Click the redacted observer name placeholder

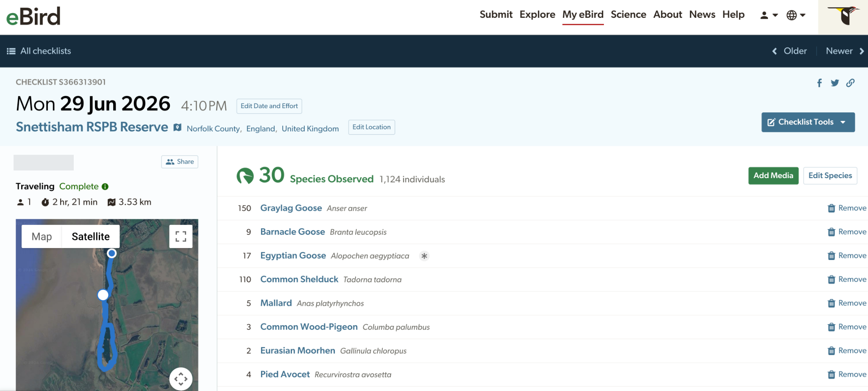[44, 162]
